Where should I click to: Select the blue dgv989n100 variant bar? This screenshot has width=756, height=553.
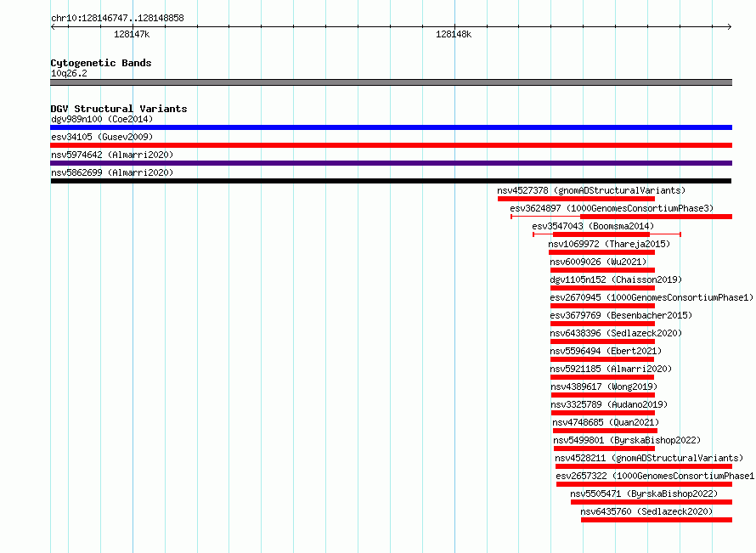[391, 127]
